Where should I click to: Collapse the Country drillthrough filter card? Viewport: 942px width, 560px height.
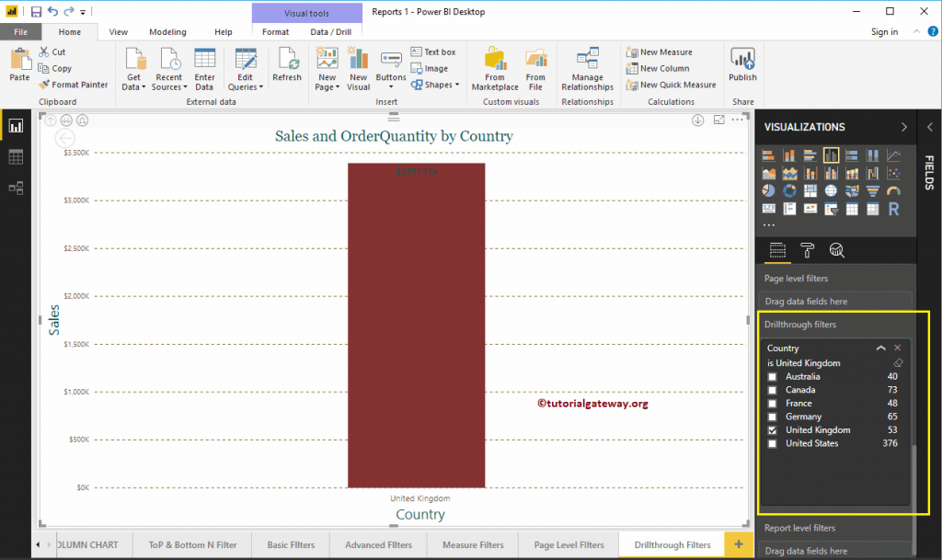click(x=881, y=349)
